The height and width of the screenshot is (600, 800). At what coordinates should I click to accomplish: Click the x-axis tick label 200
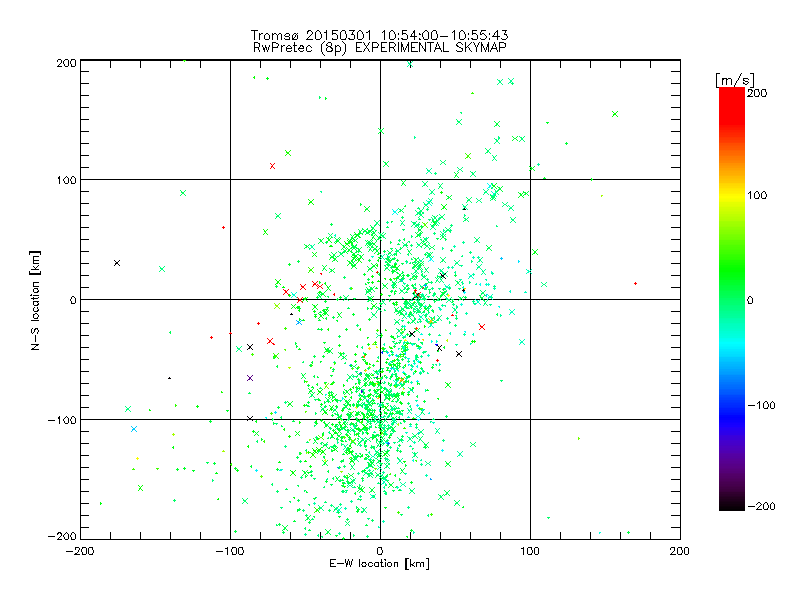click(680, 551)
